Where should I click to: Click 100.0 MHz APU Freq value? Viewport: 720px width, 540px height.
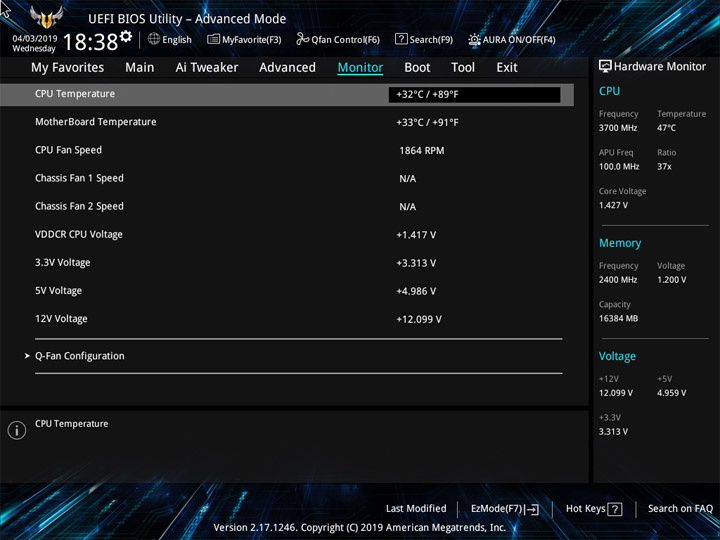pyautogui.click(x=619, y=167)
